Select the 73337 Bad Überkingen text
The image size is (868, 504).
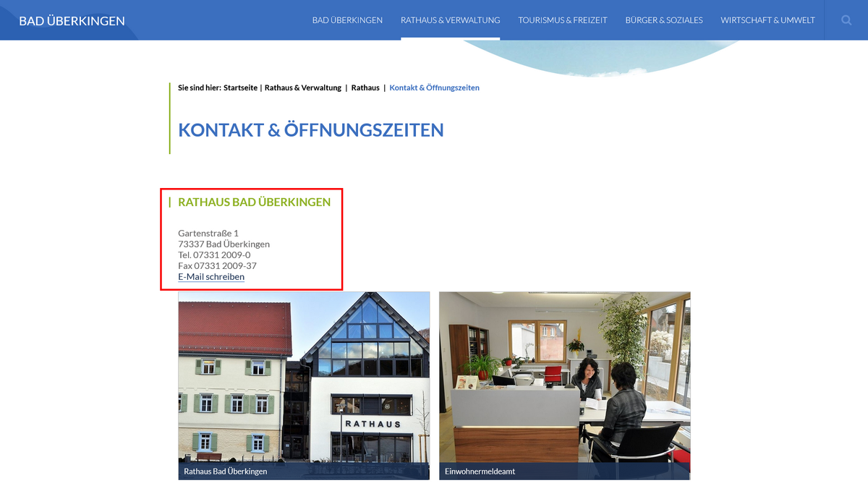[224, 244]
